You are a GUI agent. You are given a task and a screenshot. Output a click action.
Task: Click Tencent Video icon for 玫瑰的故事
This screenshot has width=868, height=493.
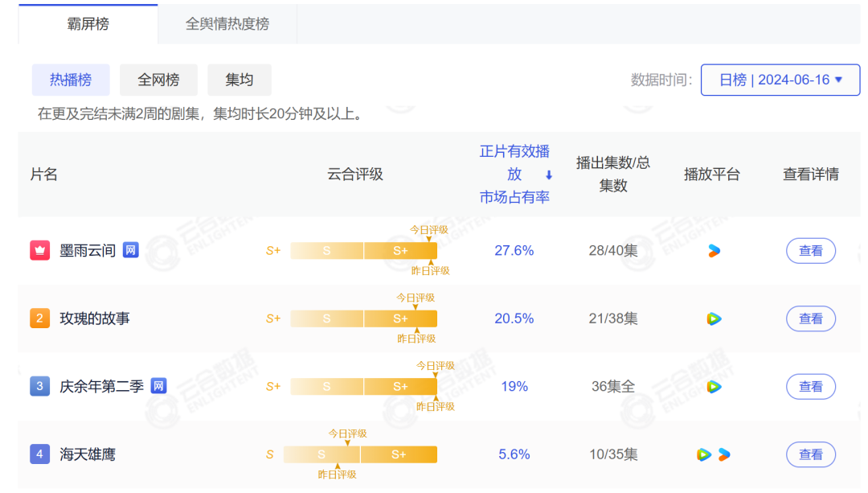tap(714, 318)
